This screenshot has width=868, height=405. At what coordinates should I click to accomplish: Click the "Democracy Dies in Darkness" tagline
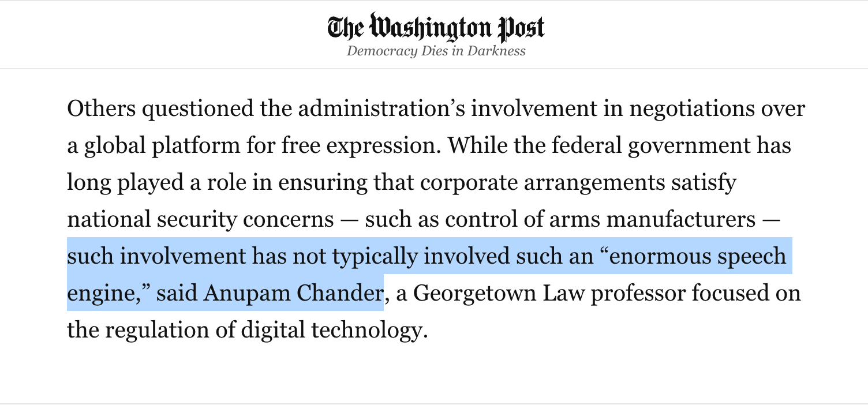(436, 51)
